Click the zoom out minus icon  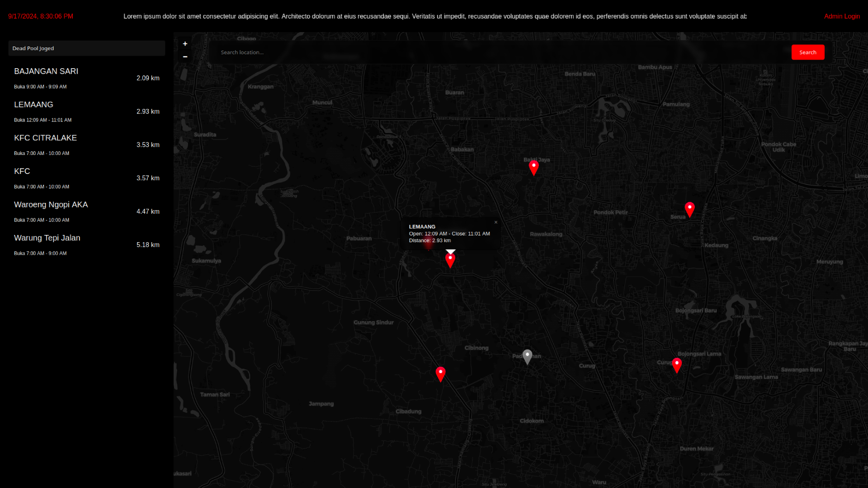coord(185,56)
